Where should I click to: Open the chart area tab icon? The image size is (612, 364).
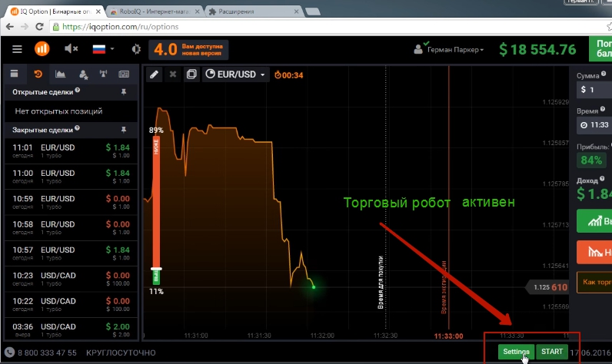tap(60, 74)
